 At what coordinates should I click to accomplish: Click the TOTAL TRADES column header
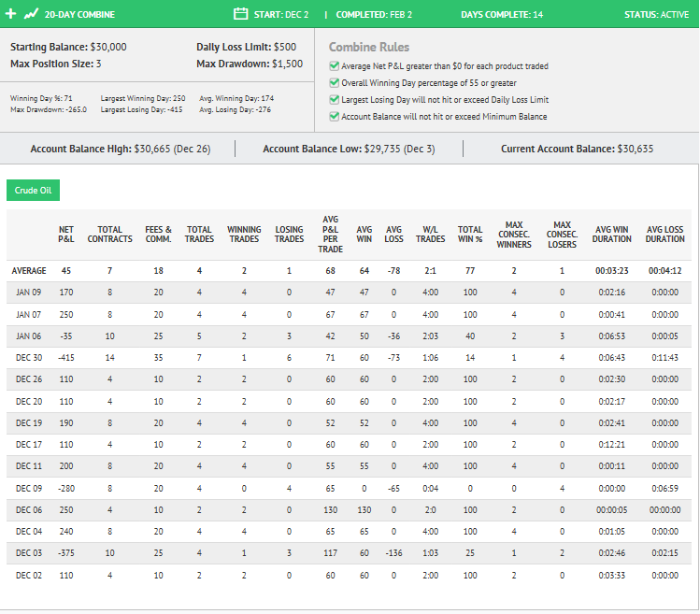click(x=199, y=234)
